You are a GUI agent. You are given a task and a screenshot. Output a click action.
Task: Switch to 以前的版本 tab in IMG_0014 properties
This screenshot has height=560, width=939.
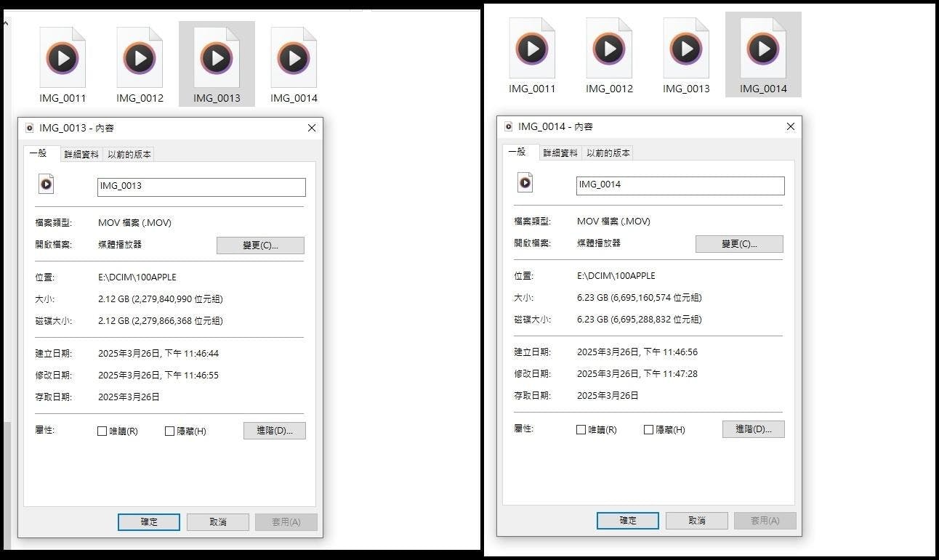608,153
